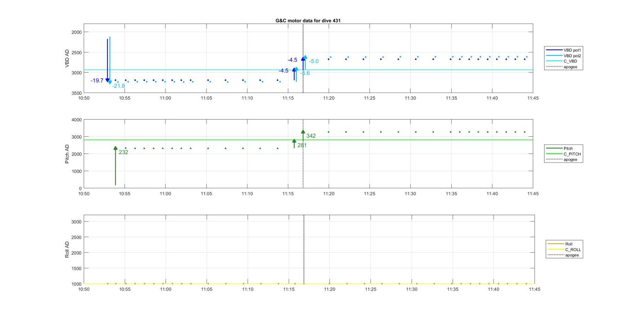
Task: Click the '4000' y-tick on Pitch plot
Action: [x=77, y=120]
